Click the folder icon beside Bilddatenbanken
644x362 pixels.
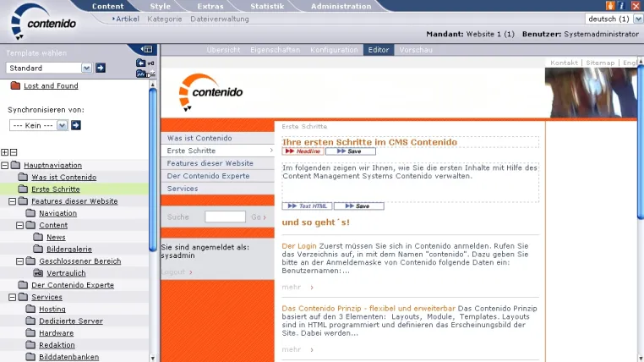coord(30,357)
